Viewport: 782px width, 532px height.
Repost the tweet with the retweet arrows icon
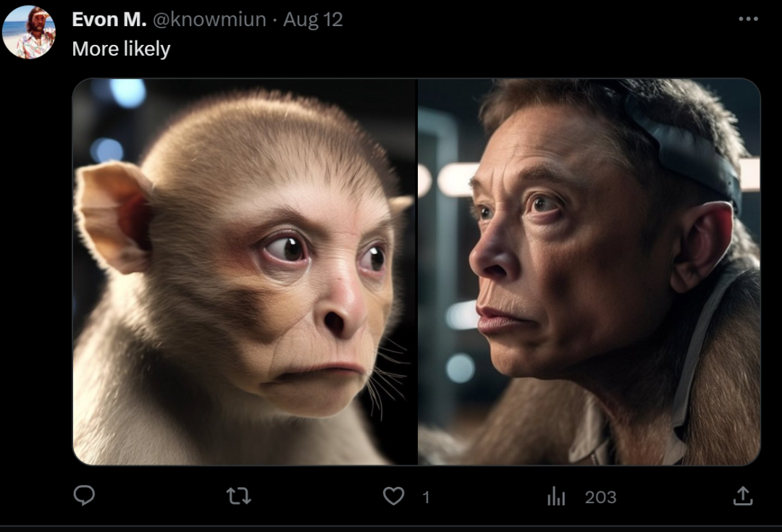[x=238, y=496]
